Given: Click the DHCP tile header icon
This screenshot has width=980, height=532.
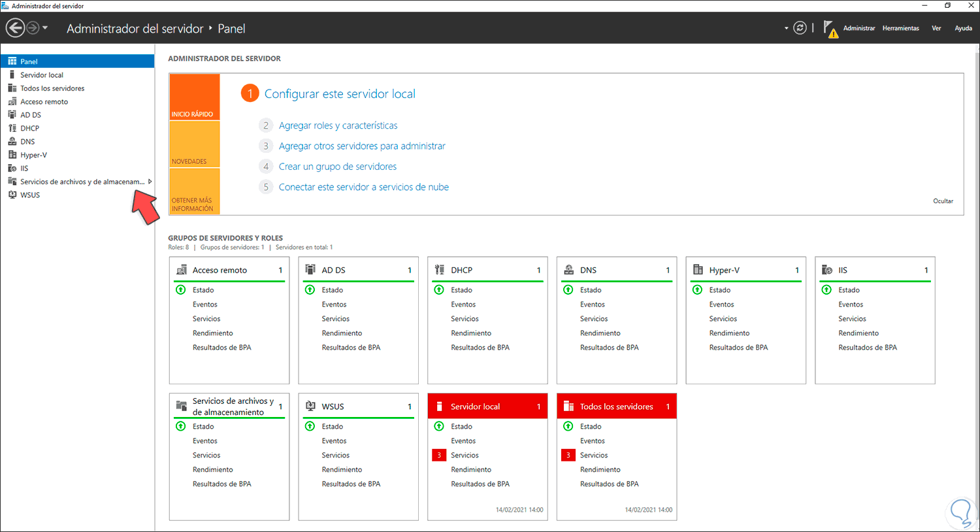Looking at the screenshot, I should (440, 270).
